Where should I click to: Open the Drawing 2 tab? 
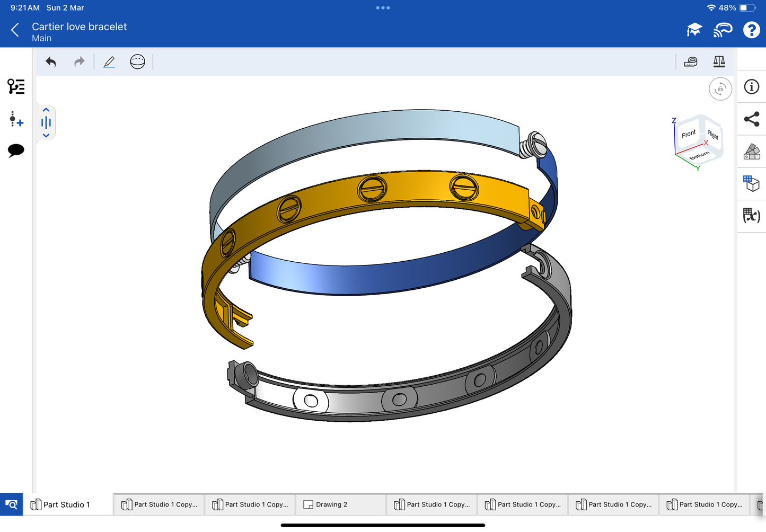(x=331, y=504)
